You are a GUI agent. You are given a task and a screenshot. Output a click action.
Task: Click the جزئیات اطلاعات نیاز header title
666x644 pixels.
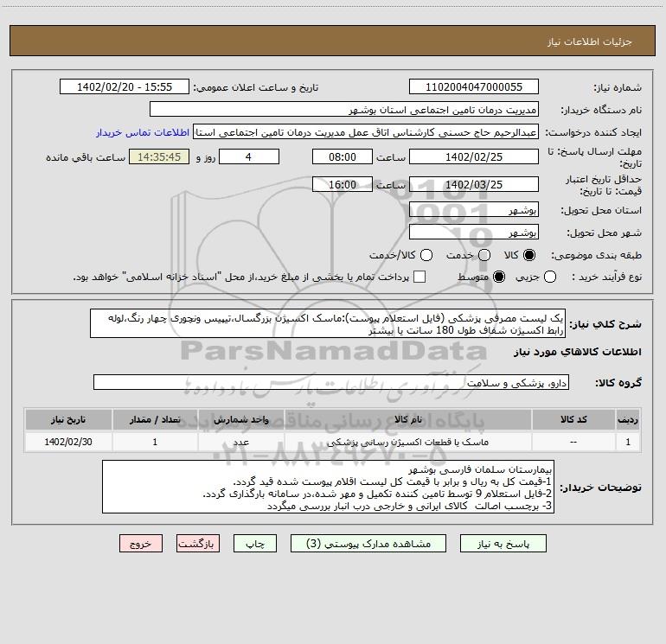(590, 41)
